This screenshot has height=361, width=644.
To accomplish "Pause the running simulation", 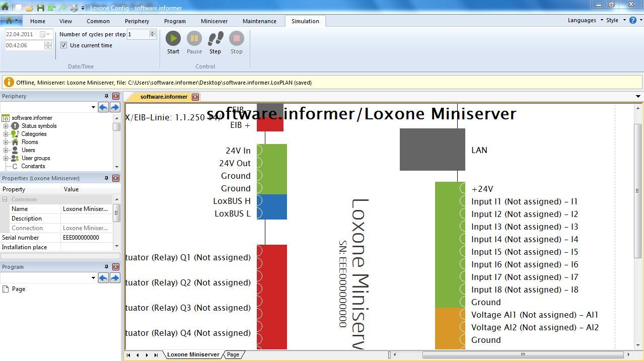I will click(194, 40).
